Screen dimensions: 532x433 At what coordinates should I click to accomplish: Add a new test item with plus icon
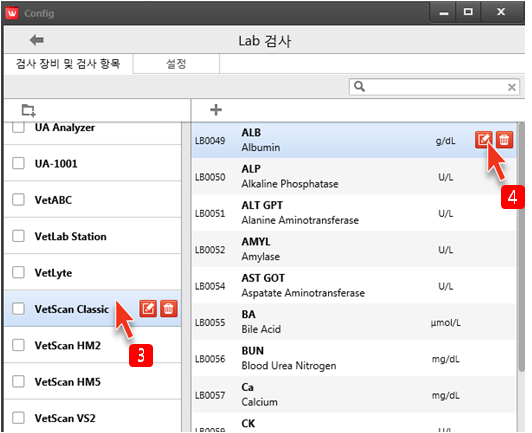pyautogui.click(x=216, y=110)
